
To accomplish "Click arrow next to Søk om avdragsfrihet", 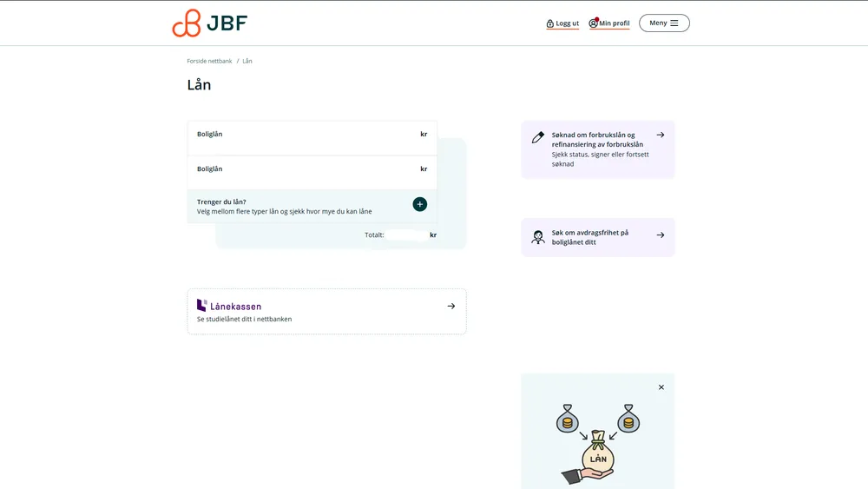I will (661, 235).
